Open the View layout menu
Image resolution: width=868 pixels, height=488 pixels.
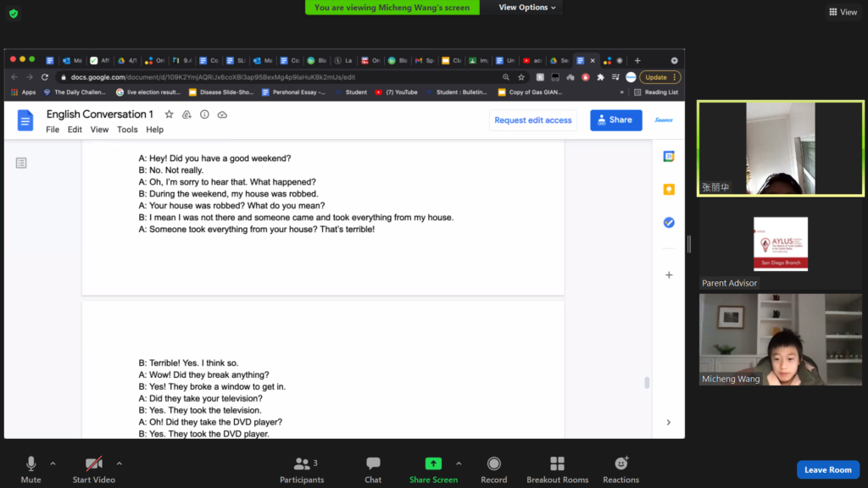click(843, 12)
